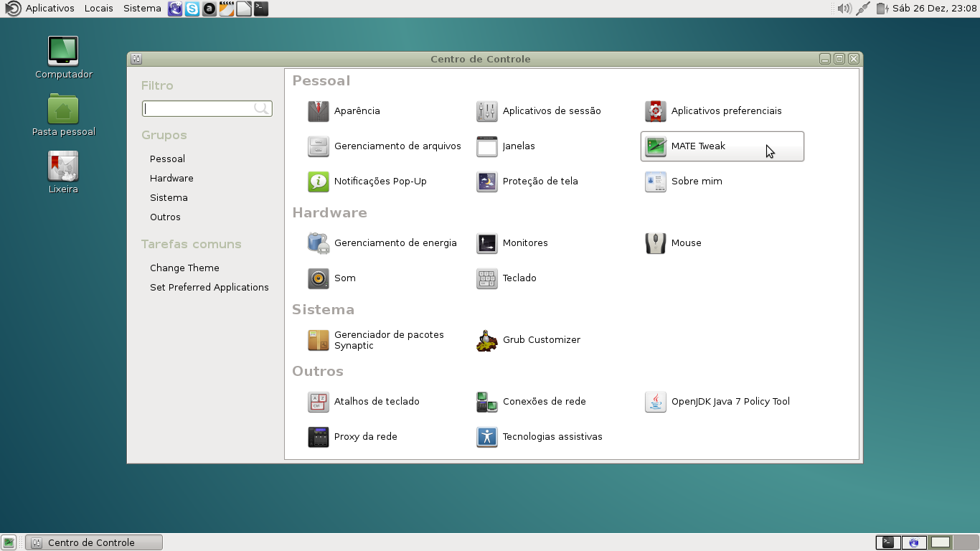Open Aplicativos de sessão icon

487,111
